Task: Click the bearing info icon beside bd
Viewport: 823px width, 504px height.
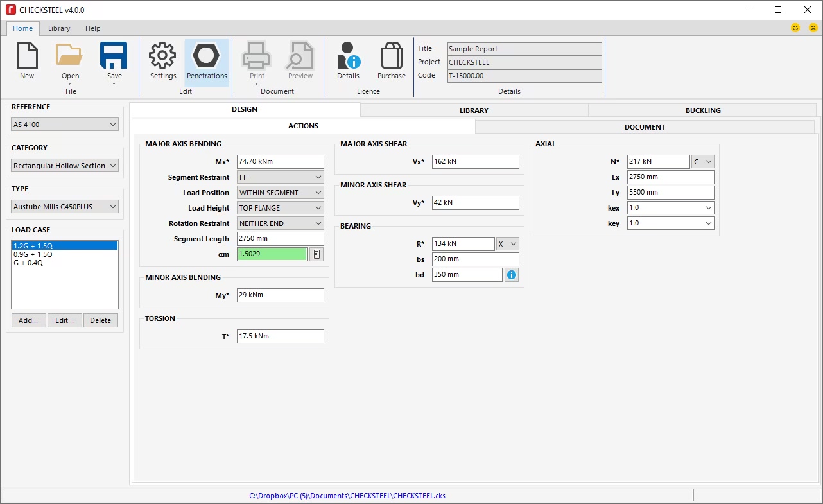Action: (511, 275)
